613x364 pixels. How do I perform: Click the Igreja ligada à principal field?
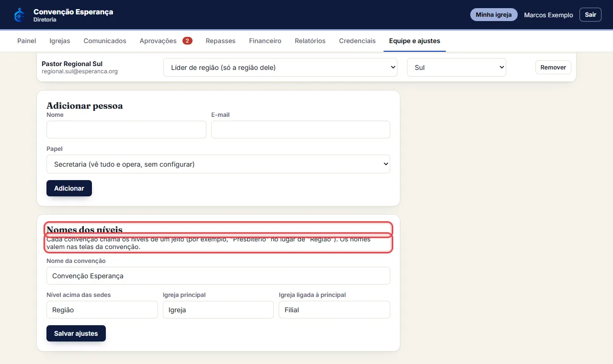(x=334, y=310)
